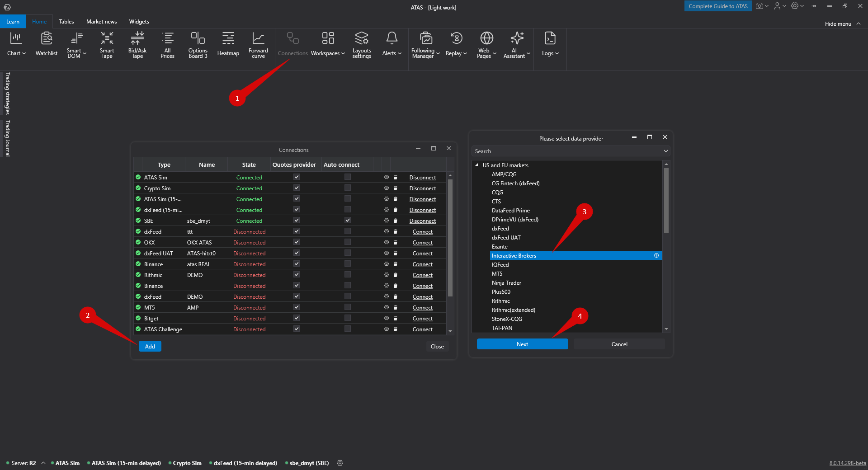The image size is (868, 470).
Task: Open settings gear for the Bitget connection
Action: click(x=387, y=318)
